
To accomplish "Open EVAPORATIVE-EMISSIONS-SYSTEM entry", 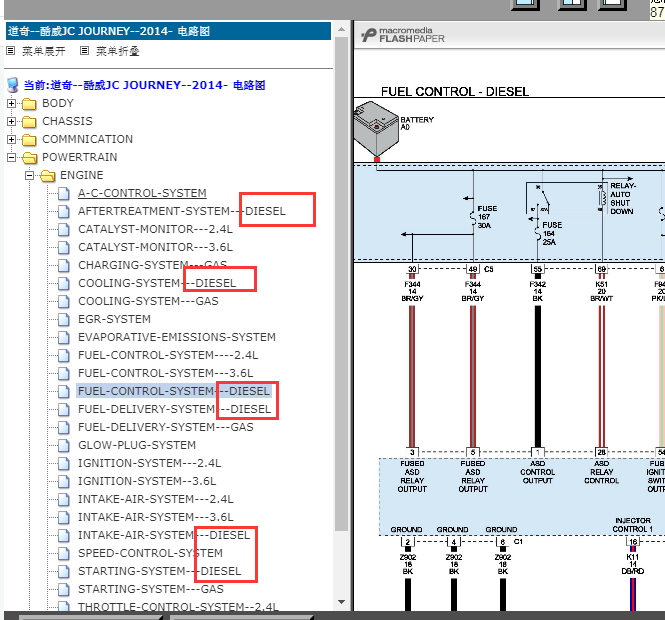I will coord(176,337).
